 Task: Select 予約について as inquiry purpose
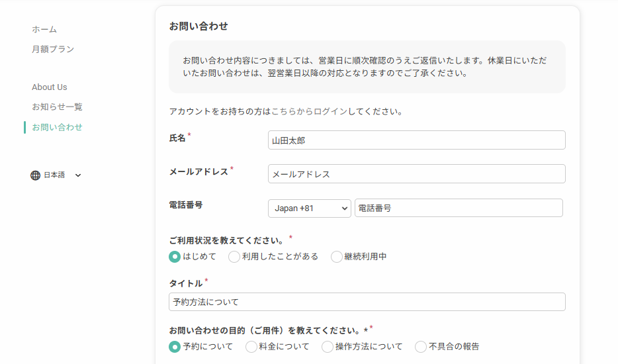click(175, 347)
